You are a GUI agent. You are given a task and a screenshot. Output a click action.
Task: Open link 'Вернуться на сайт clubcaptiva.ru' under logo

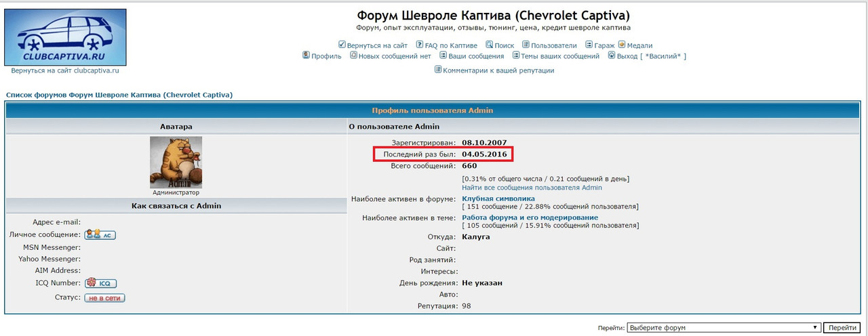click(65, 70)
